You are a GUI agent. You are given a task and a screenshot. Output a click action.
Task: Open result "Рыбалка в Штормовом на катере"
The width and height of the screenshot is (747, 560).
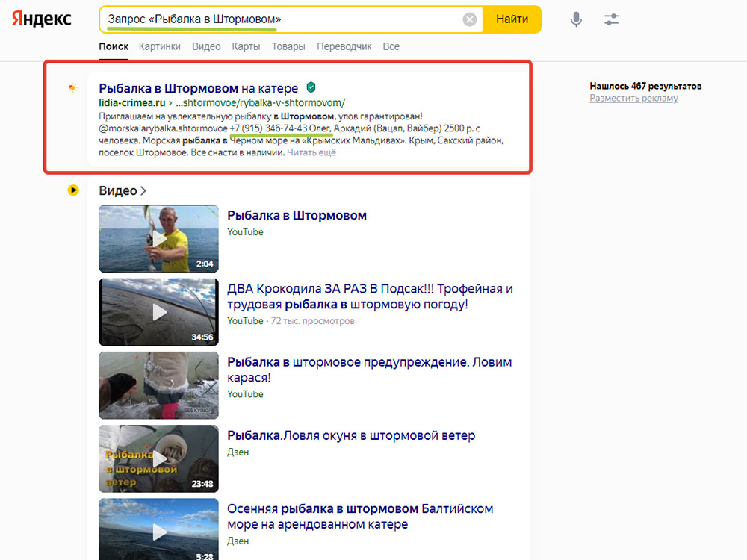(198, 89)
